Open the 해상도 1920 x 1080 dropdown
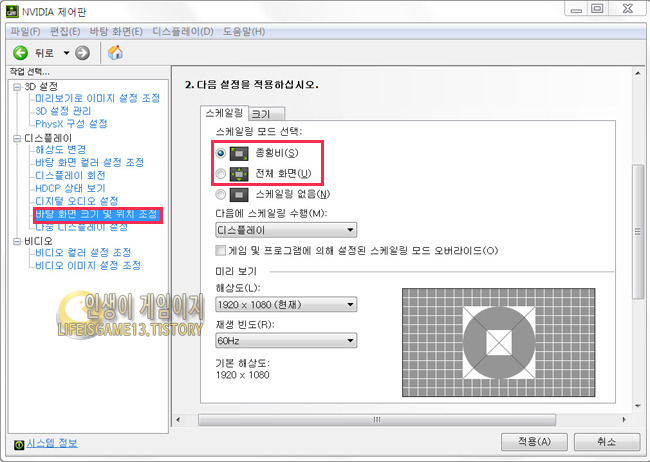Viewport: 650px width, 462px height. click(286, 305)
